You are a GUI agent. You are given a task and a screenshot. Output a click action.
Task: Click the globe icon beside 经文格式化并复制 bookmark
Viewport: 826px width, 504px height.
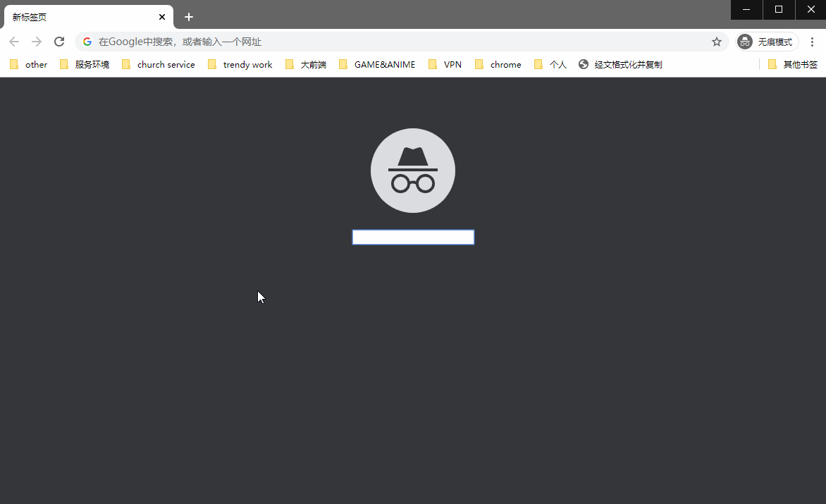(x=583, y=64)
